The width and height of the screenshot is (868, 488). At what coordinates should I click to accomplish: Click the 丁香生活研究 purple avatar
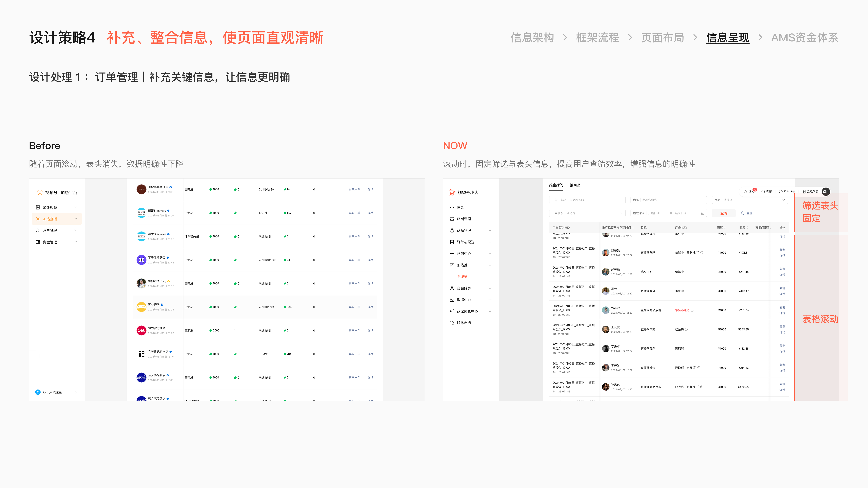[141, 260]
